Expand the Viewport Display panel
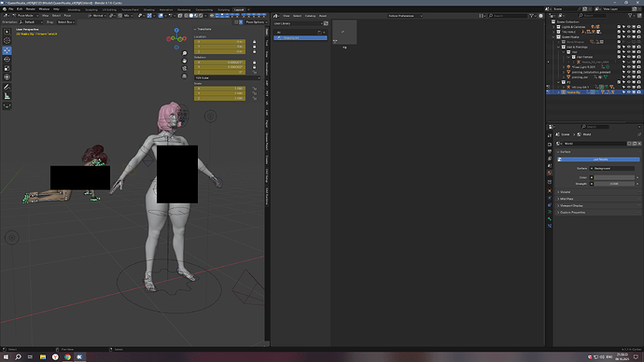The height and width of the screenshot is (362, 644). point(571,205)
